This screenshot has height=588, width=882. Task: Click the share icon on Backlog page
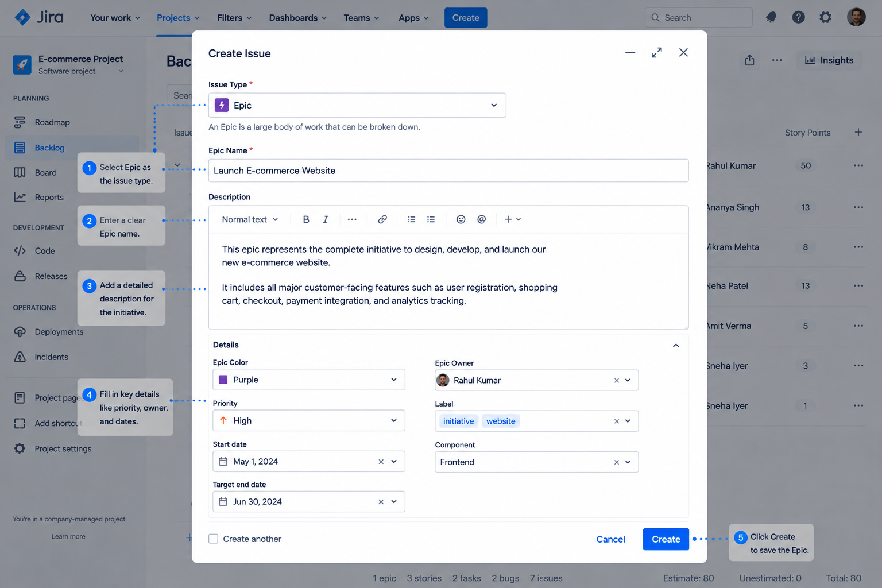coord(749,60)
